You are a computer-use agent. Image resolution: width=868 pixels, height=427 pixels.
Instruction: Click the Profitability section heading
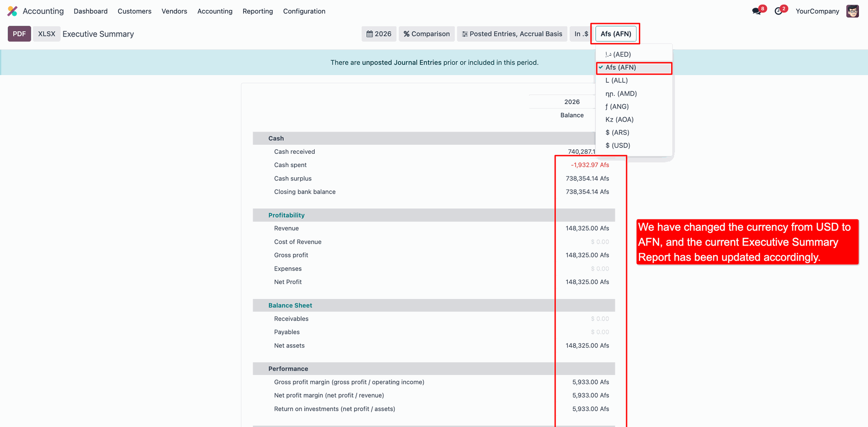coord(286,215)
